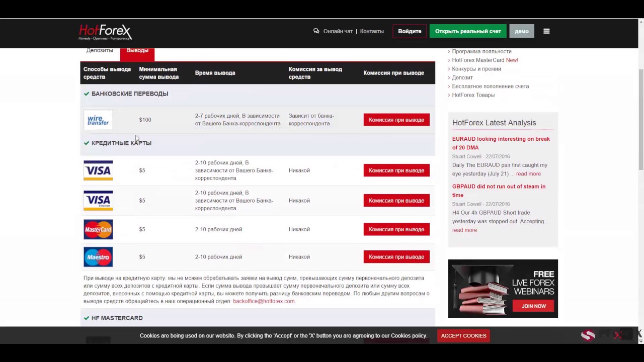Screen dimensions: 644x362
Task: Click the Maestro logo
Action: click(98, 257)
